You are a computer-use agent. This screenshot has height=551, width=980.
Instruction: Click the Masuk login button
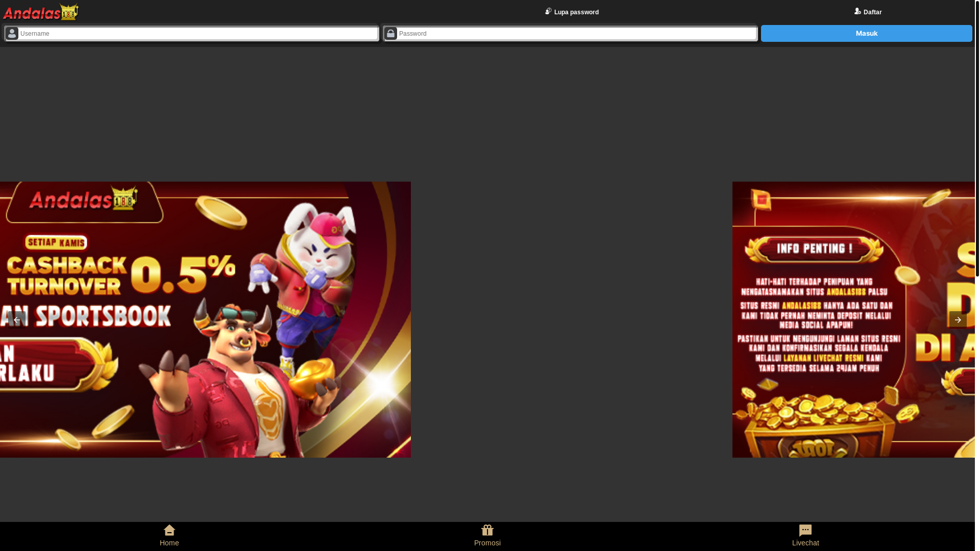[x=867, y=34]
